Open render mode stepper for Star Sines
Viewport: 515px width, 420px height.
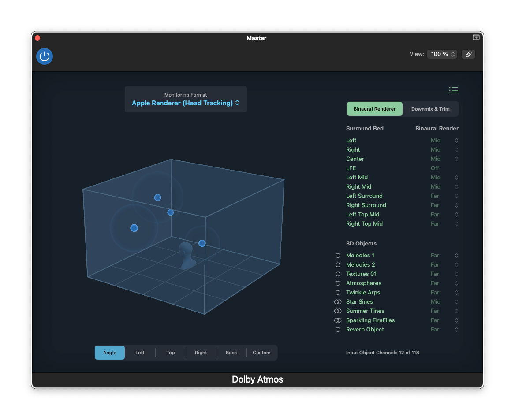456,302
